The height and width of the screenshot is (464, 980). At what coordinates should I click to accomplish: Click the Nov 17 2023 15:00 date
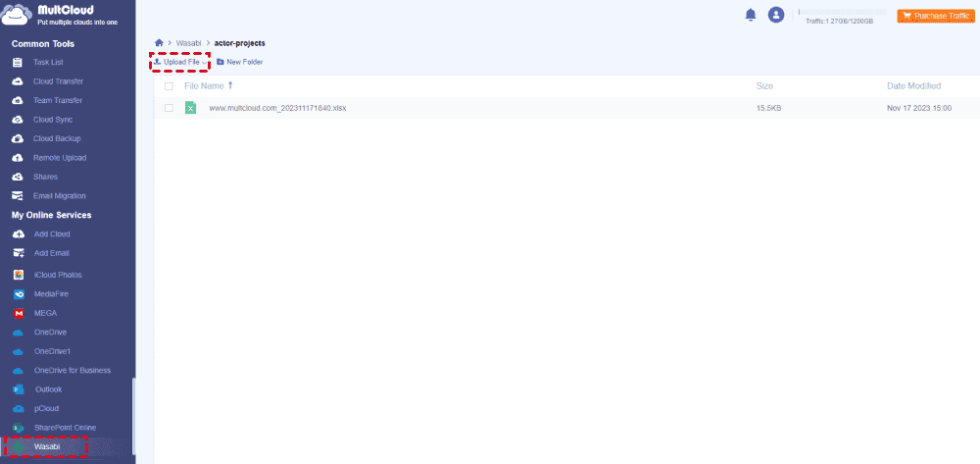919,108
